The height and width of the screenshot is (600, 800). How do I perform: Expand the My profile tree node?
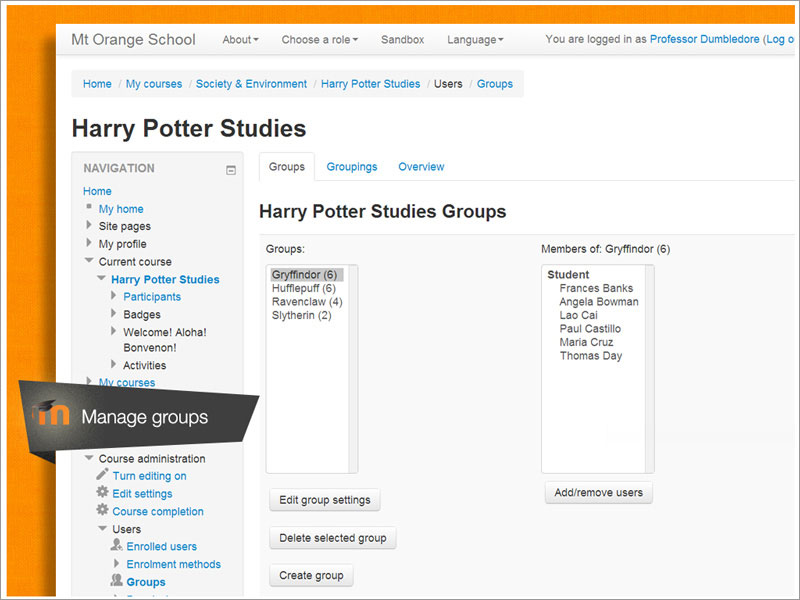click(x=89, y=243)
